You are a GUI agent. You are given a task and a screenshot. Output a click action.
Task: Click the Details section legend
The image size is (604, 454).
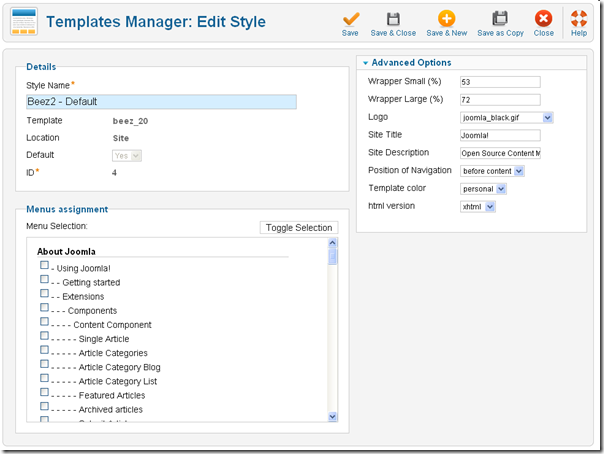click(41, 67)
